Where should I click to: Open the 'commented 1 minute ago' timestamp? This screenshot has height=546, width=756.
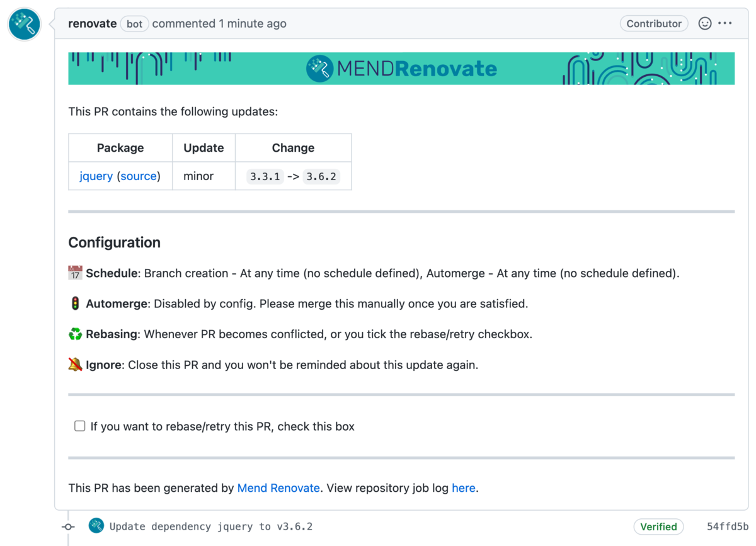[x=219, y=23]
